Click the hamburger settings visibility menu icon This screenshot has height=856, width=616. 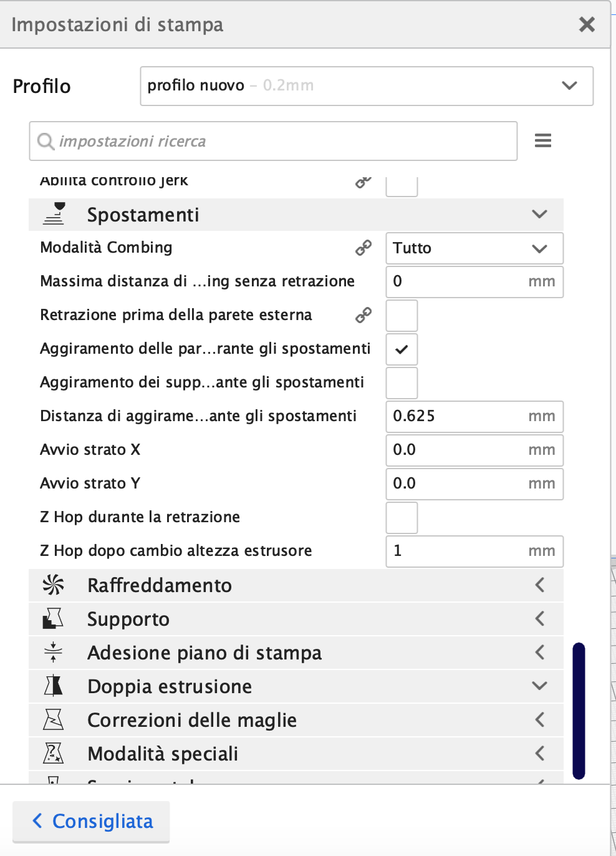tap(542, 141)
